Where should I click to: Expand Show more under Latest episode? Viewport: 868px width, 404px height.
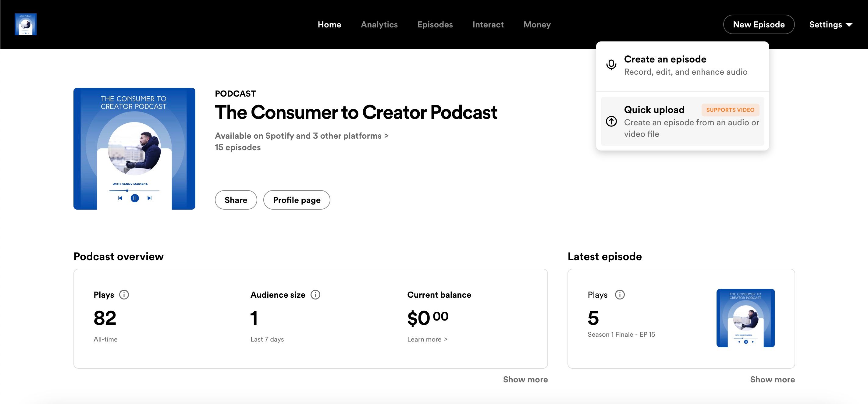(772, 379)
